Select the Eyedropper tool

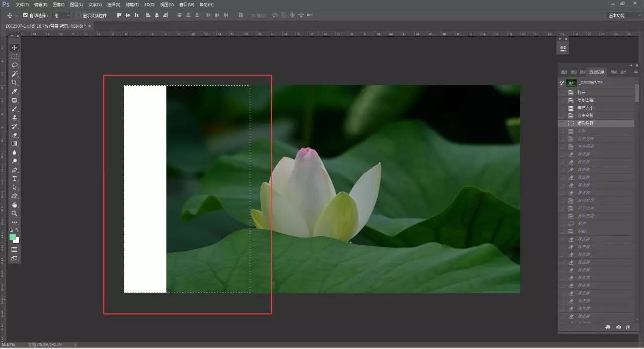[x=15, y=91]
